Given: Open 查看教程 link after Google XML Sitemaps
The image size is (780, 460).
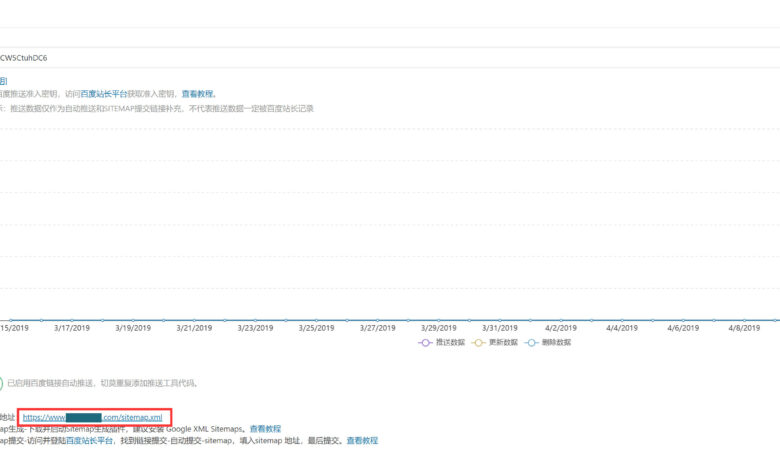Looking at the screenshot, I should (265, 429).
